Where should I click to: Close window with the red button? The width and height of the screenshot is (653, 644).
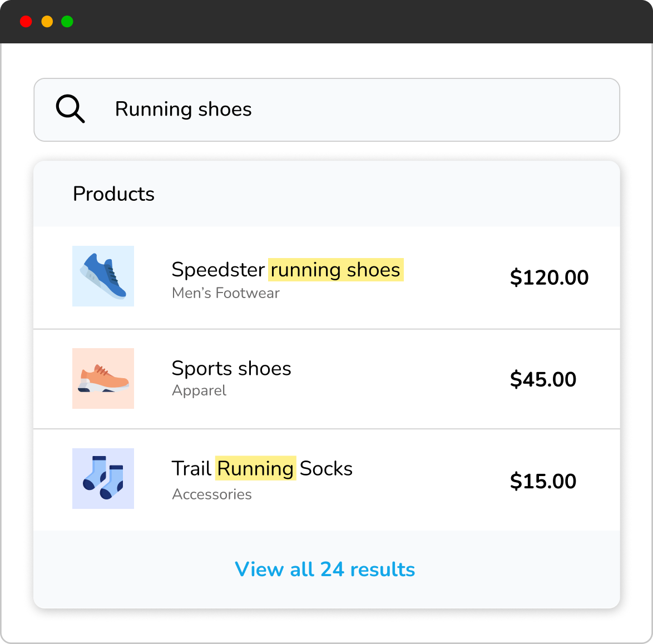click(x=26, y=22)
